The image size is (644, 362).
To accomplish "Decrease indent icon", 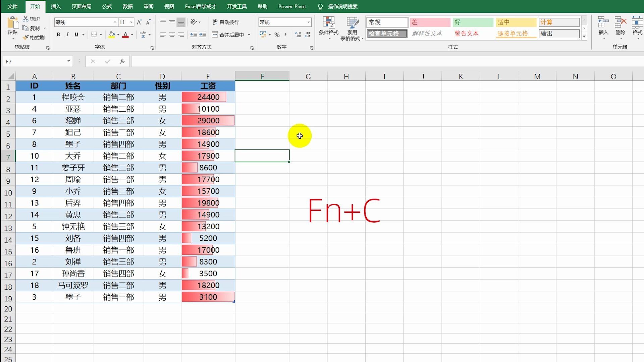I will [194, 35].
